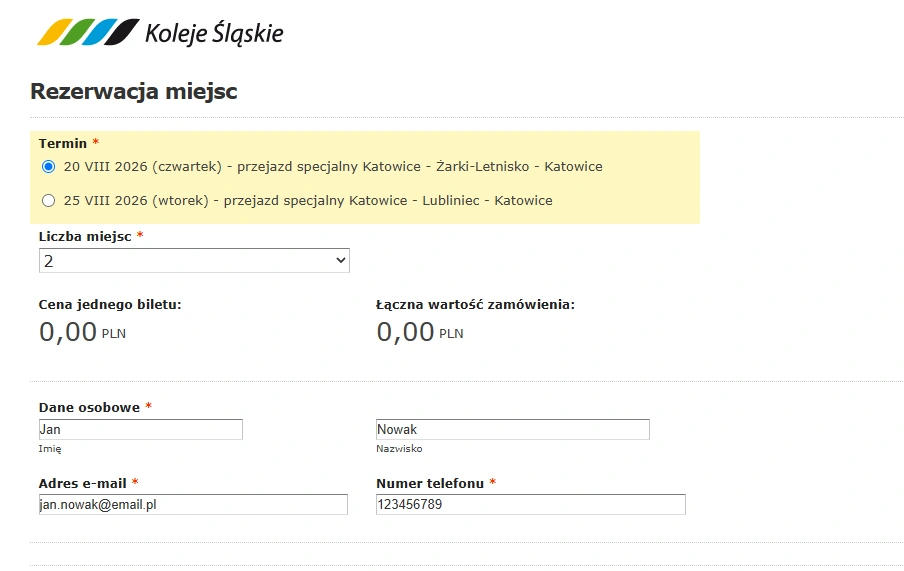Screen dimensions: 904x571
Task: Click the Łączna wartość zamówienia total value
Action: pyautogui.click(x=420, y=332)
